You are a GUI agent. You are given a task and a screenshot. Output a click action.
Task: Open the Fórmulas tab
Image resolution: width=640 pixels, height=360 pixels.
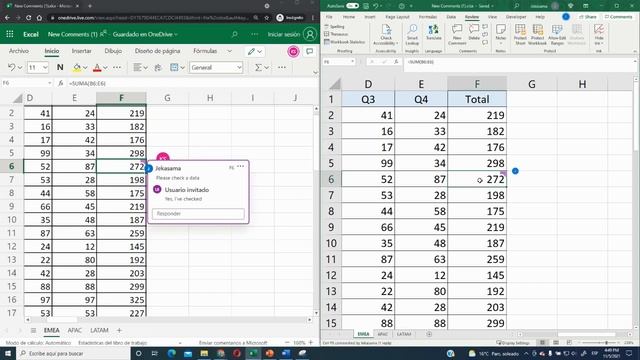pos(205,51)
